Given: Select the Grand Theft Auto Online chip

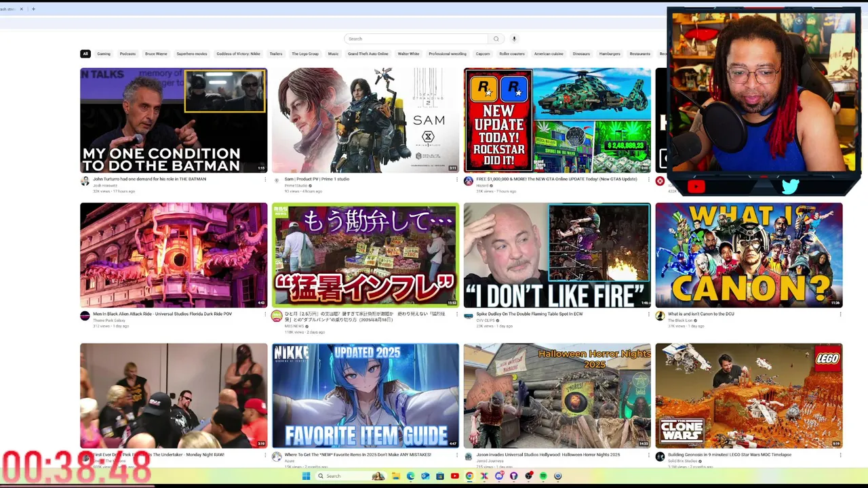Looking at the screenshot, I should (368, 54).
